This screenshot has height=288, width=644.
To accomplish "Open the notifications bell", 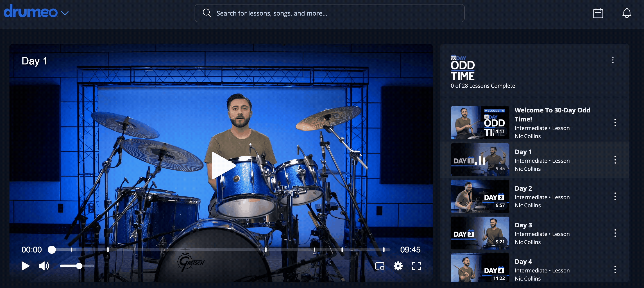I will [x=626, y=13].
